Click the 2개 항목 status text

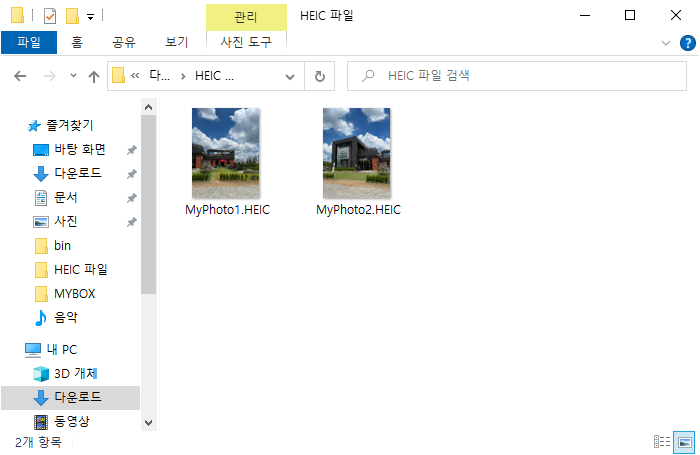[38, 442]
